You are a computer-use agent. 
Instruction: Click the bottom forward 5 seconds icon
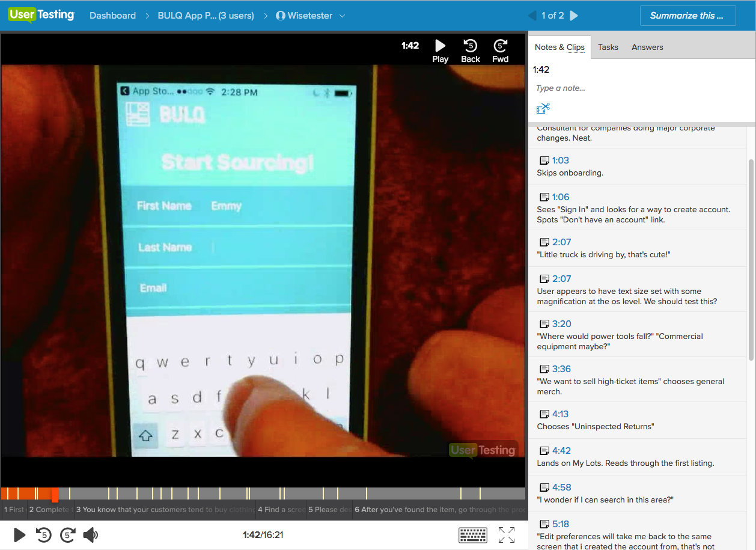(67, 534)
